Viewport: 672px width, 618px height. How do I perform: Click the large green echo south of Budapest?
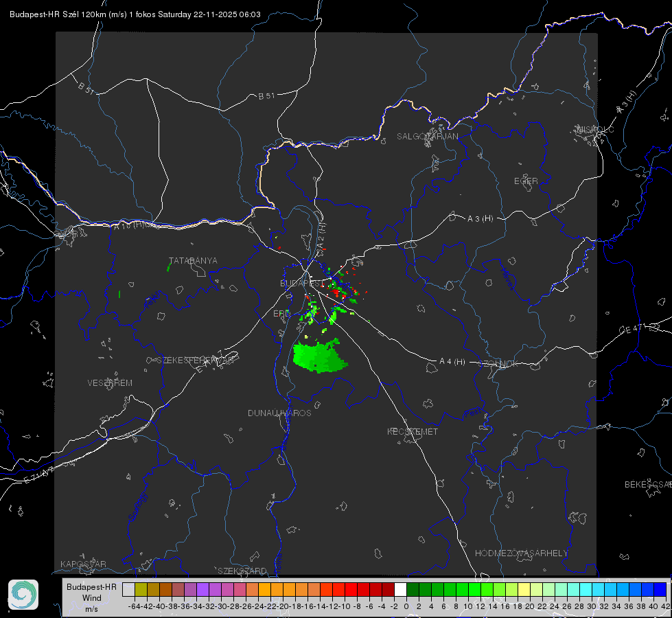[319, 356]
